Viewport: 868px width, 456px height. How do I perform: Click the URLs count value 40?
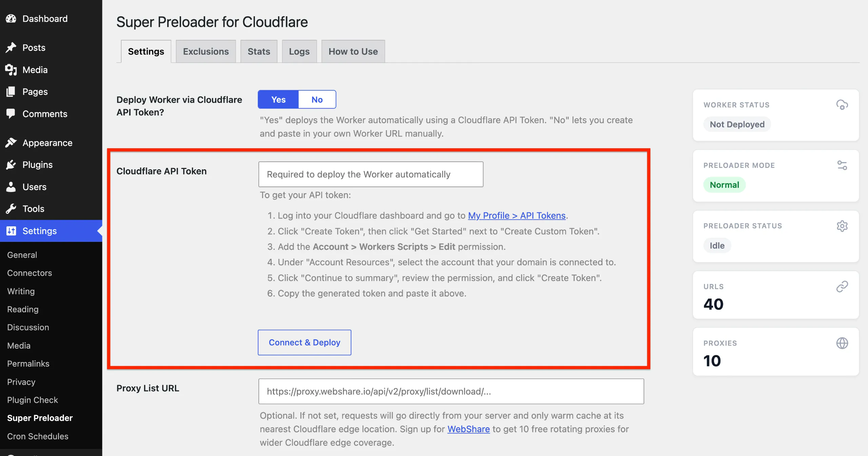[x=713, y=304]
